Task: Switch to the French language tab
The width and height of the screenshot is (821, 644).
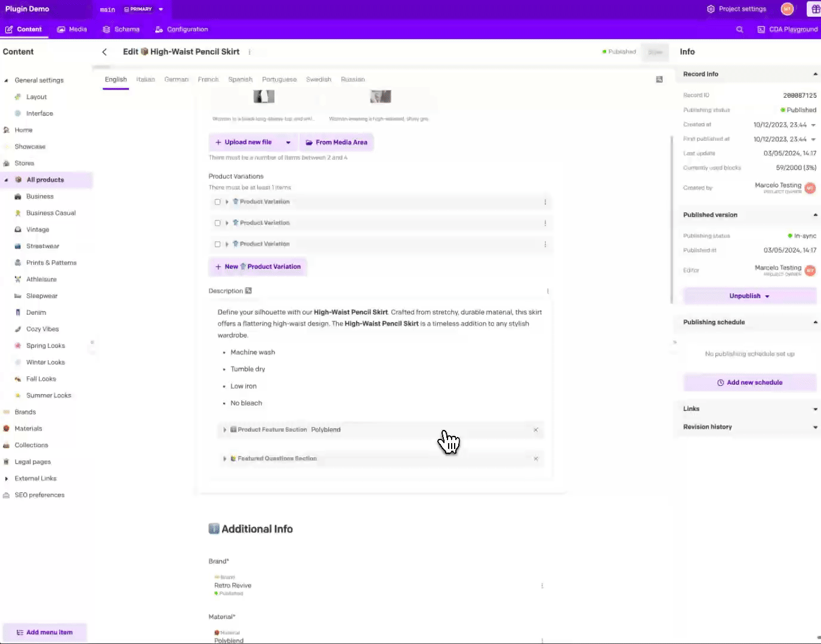Action: pos(208,79)
